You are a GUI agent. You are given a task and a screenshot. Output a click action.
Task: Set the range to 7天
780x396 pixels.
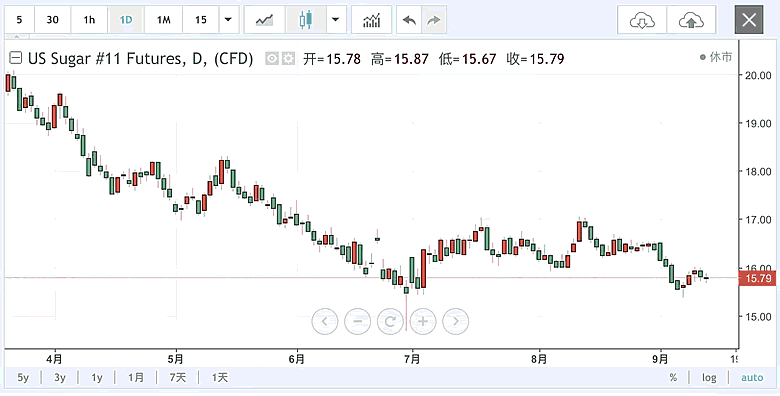coord(178,378)
